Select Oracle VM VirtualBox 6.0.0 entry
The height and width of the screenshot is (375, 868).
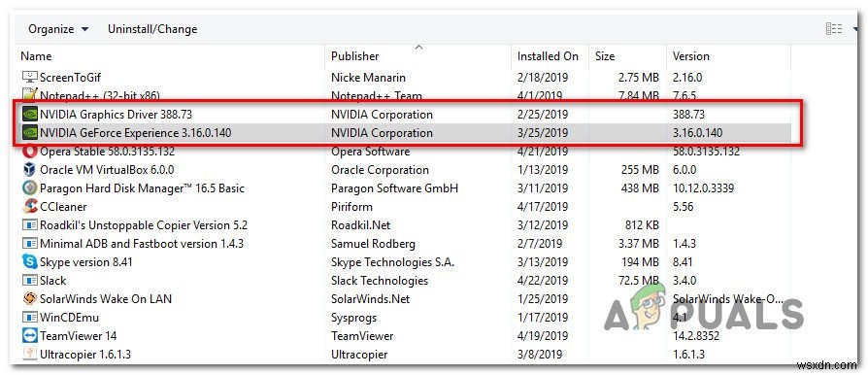[107, 169]
